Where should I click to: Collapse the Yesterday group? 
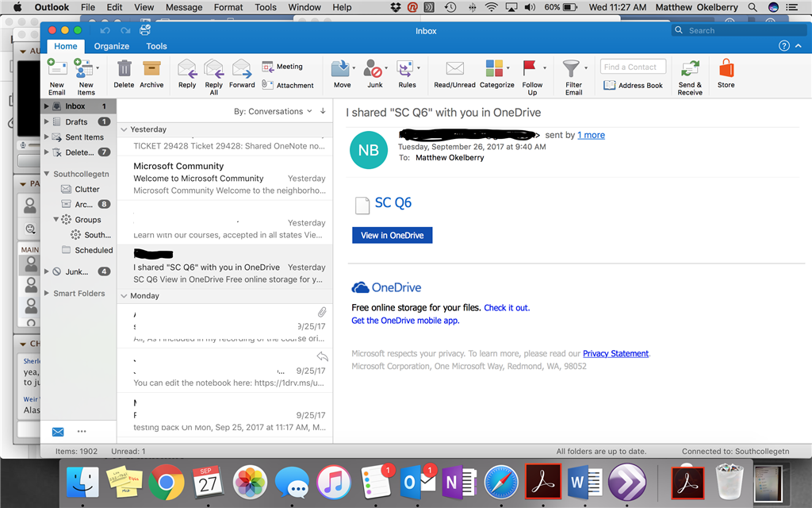click(x=124, y=129)
